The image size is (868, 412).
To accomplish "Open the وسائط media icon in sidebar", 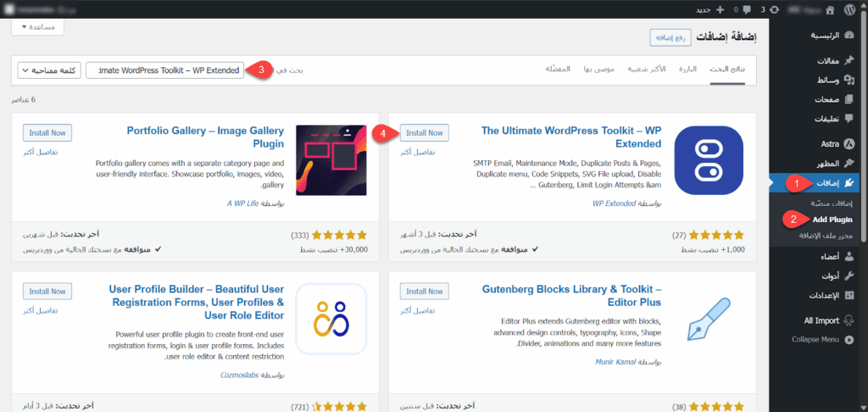I will tap(849, 81).
